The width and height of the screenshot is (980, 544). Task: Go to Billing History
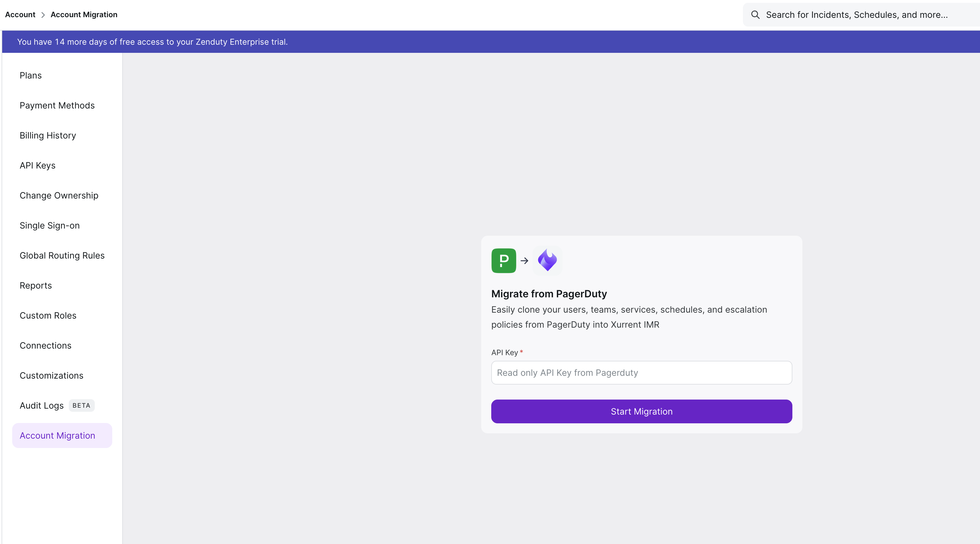coord(48,135)
